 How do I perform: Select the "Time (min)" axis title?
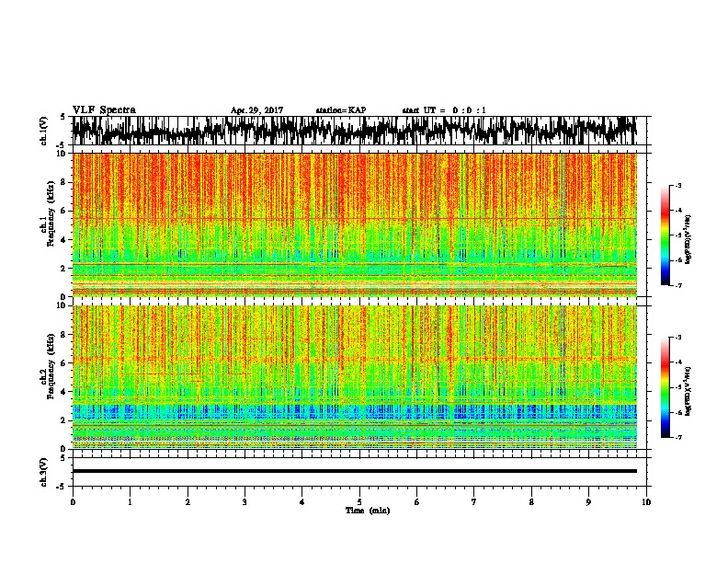coord(368,511)
